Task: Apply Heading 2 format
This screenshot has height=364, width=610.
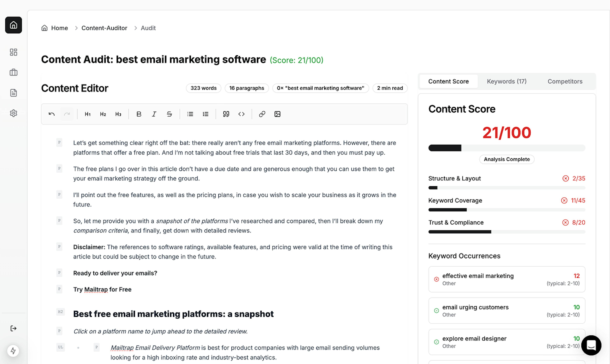Action: click(103, 114)
